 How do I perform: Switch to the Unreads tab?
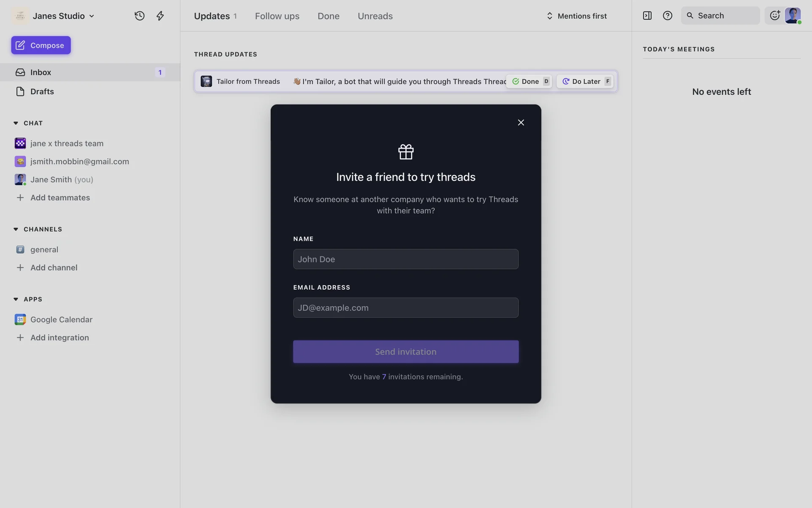pos(375,16)
